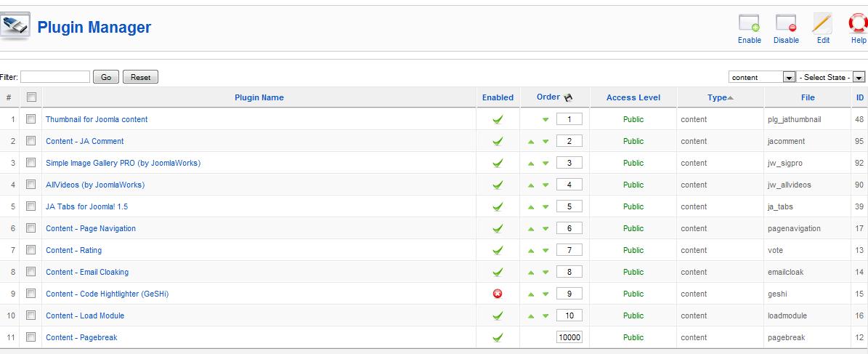Open Content - Load Module plugin link
The image size is (868, 354).
pos(85,315)
